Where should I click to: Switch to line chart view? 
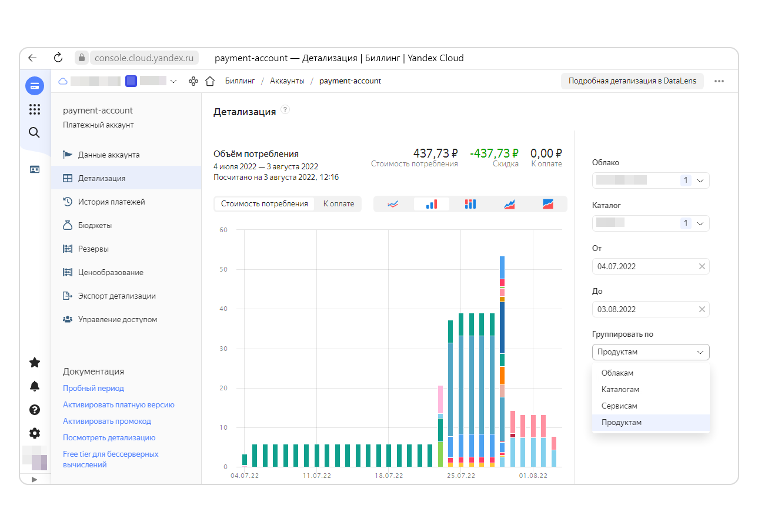tap(393, 204)
